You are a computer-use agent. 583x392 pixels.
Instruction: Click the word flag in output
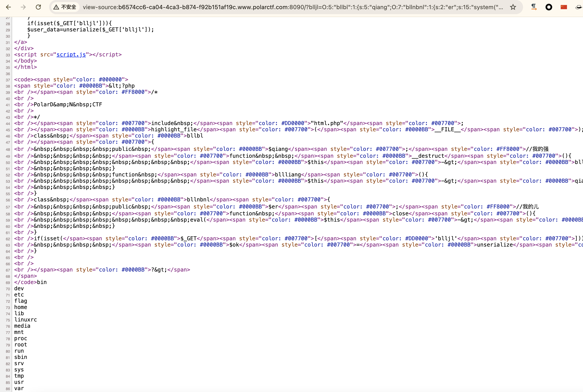point(20,301)
